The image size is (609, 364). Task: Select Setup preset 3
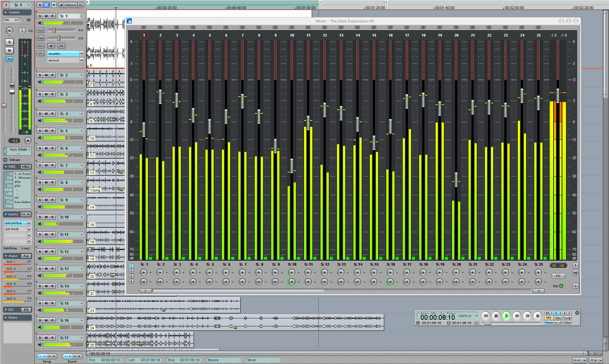click(49, 356)
